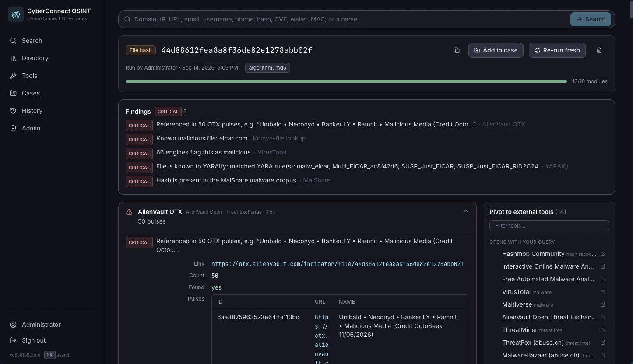Copy the file hash with copy icon
633x364 pixels.
(x=457, y=50)
